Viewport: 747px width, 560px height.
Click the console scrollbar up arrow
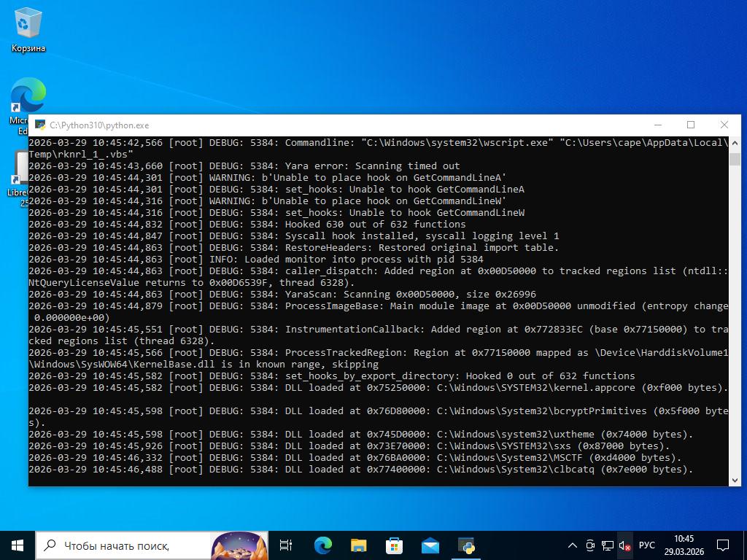click(735, 143)
